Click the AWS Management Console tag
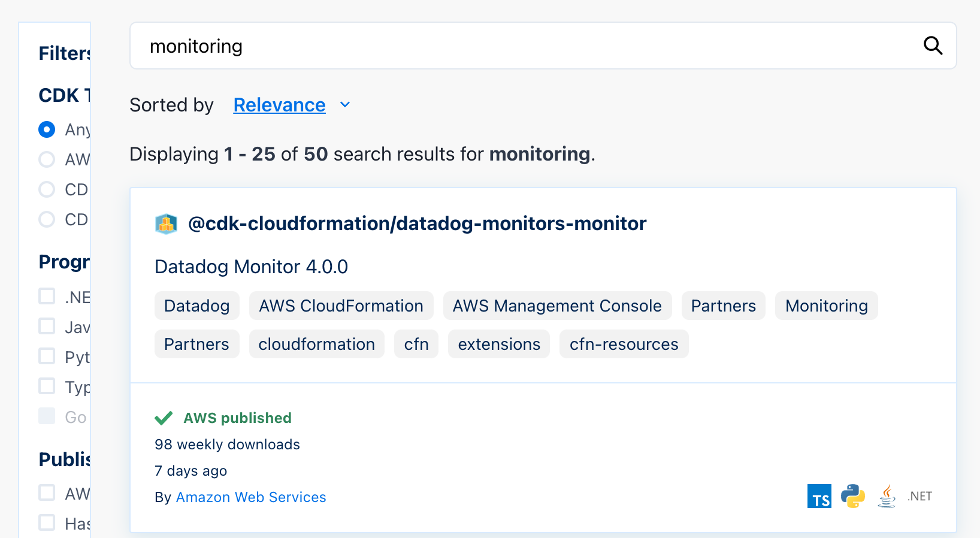Screen dimensions: 980x538 tap(557, 306)
